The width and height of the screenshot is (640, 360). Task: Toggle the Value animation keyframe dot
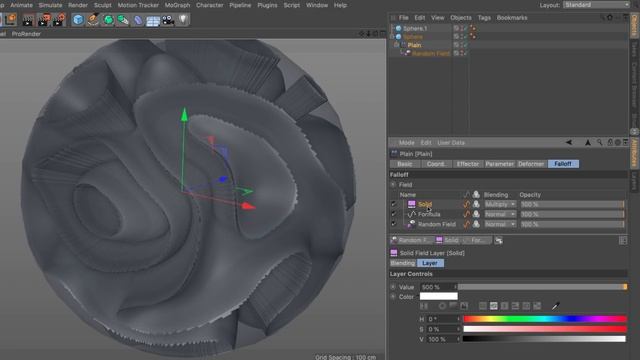[393, 287]
